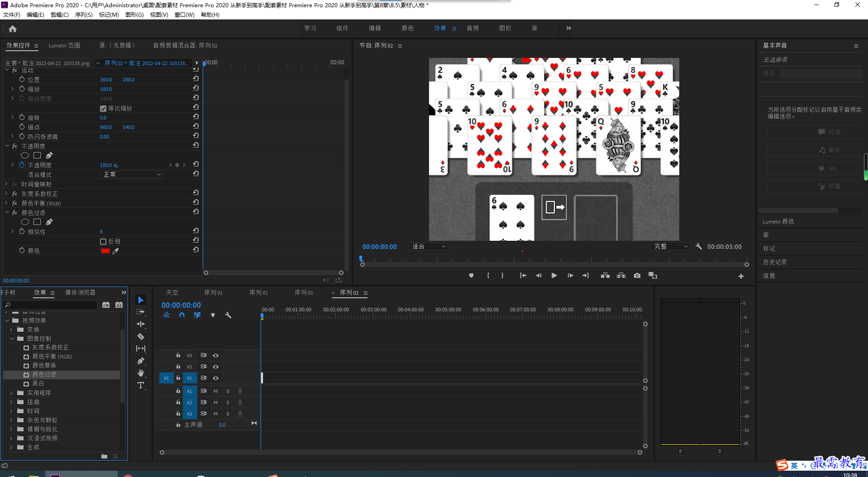Mute audio track A1
Screen dimensions: 868x477
click(215, 391)
